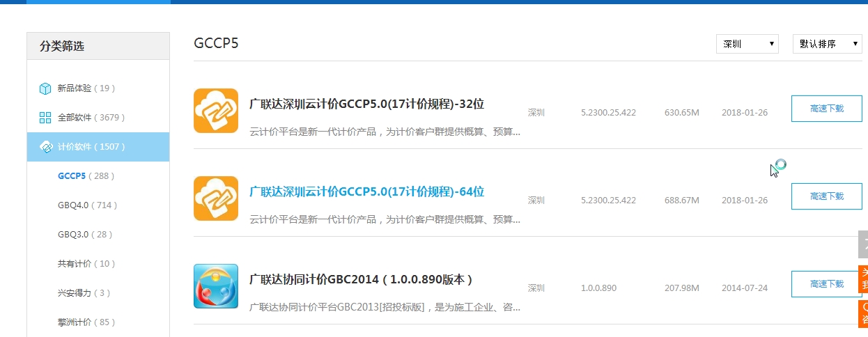Choose GBQ4.0 (714) subcategory
Screen dimensions: 868x337
click(87, 205)
